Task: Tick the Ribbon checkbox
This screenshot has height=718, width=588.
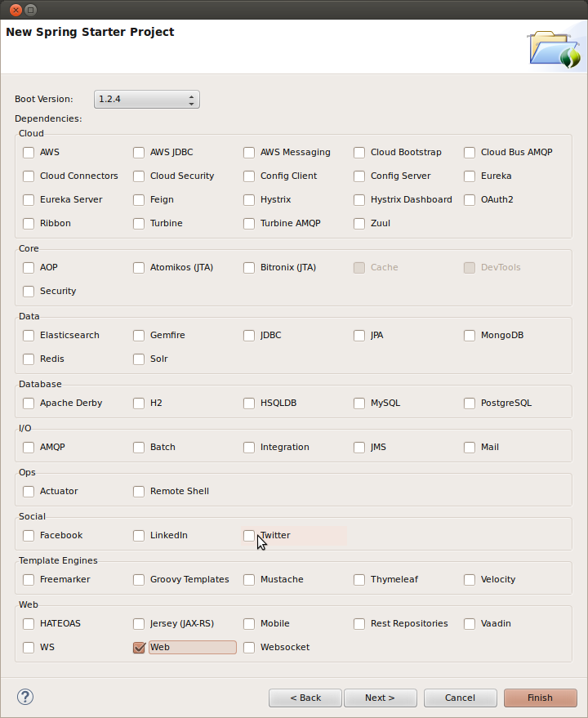Action: coord(29,224)
